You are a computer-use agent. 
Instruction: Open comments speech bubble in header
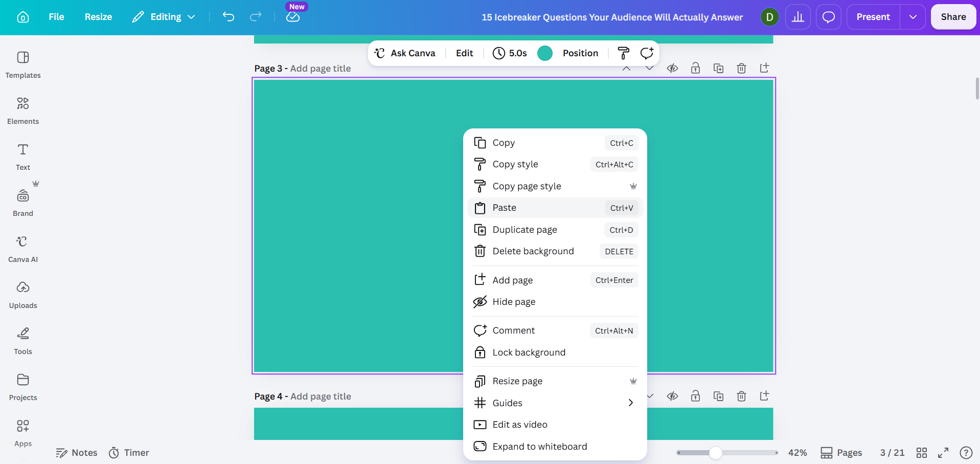pos(829,17)
